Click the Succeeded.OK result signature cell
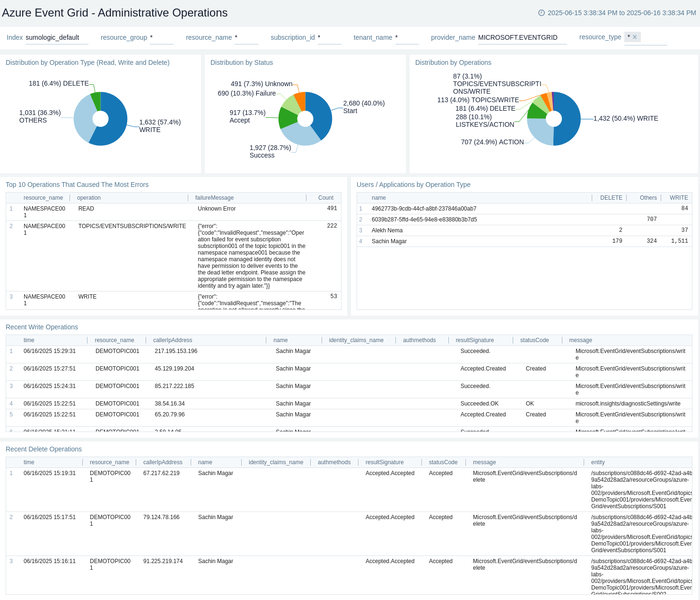 [x=480, y=404]
